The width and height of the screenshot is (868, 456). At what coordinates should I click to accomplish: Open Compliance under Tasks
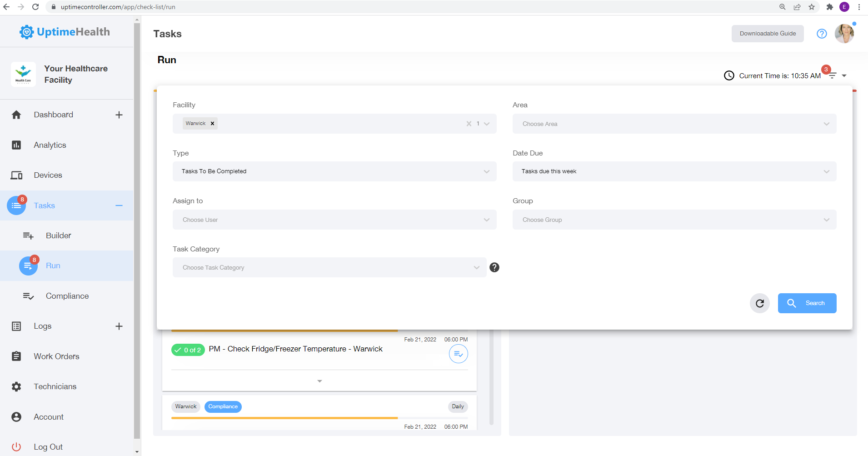tap(67, 296)
